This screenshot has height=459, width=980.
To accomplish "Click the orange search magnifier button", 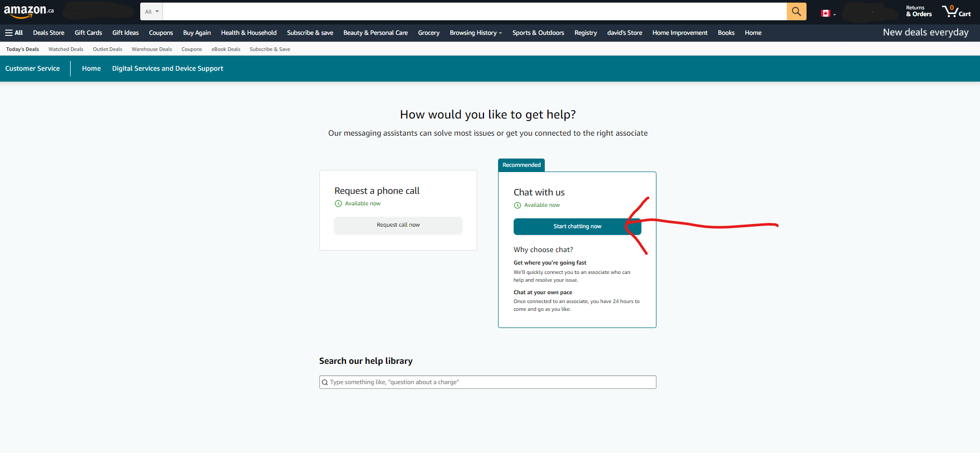I will pos(796,11).
